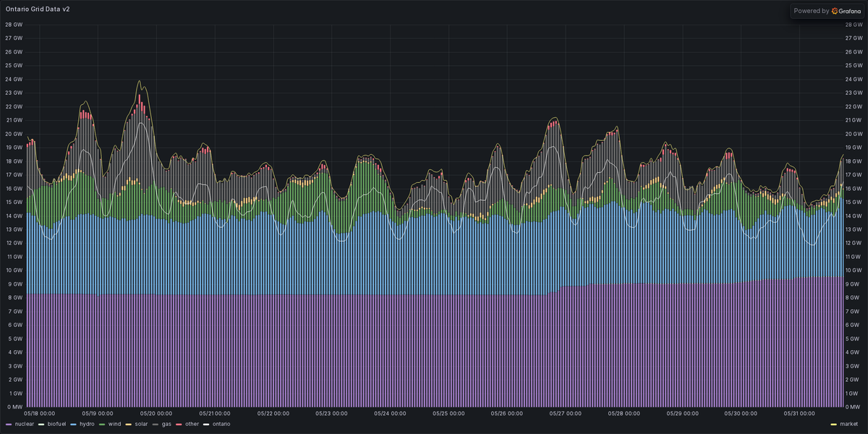Image resolution: width=868 pixels, height=434 pixels.
Task: Click the 05/20 00:00 time axis label
Action: [156, 414]
